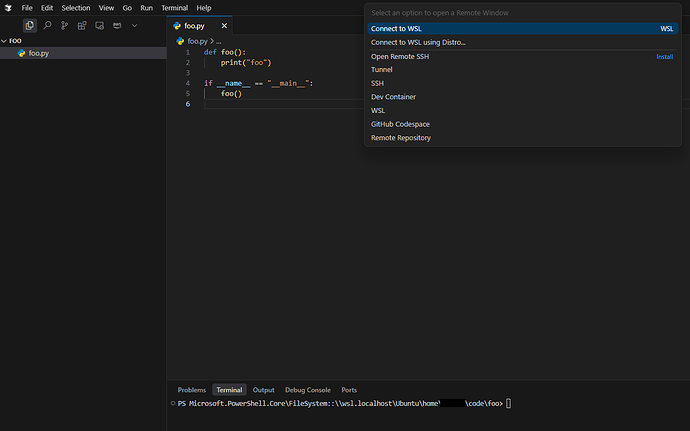This screenshot has width=690, height=431.
Task: Switch to the foo.py editor tab
Action: [x=200, y=26]
